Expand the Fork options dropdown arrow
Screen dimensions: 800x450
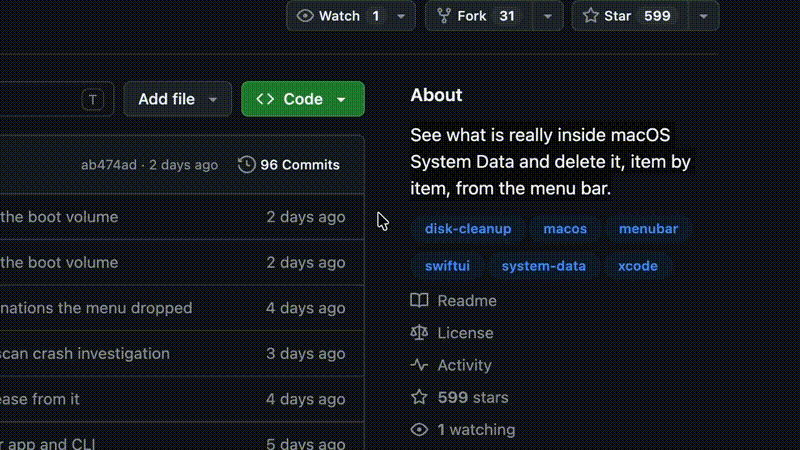547,16
